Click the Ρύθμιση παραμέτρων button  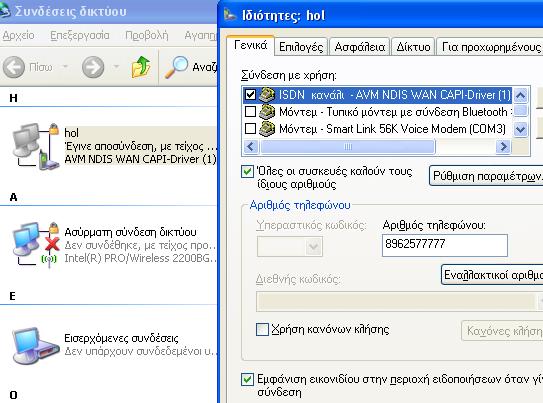[x=486, y=176]
